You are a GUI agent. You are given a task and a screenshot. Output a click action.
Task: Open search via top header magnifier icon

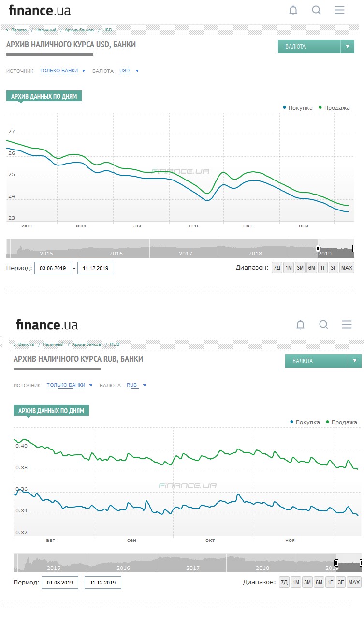tap(316, 10)
